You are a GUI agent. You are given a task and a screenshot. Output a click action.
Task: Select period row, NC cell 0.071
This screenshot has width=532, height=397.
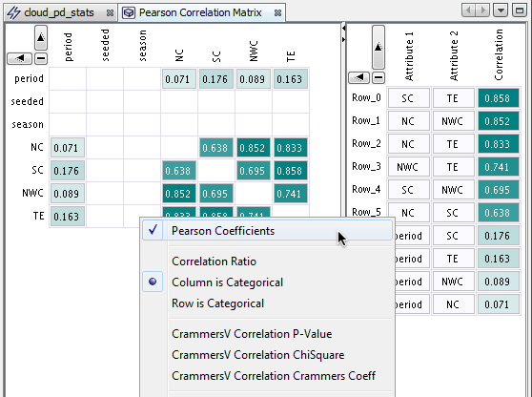[179, 79]
